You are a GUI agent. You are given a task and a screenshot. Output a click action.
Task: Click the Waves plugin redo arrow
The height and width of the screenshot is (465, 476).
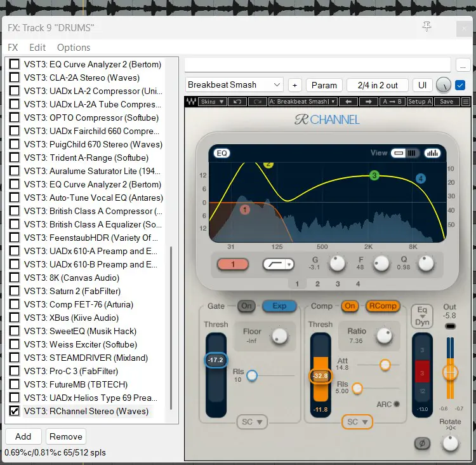(256, 102)
